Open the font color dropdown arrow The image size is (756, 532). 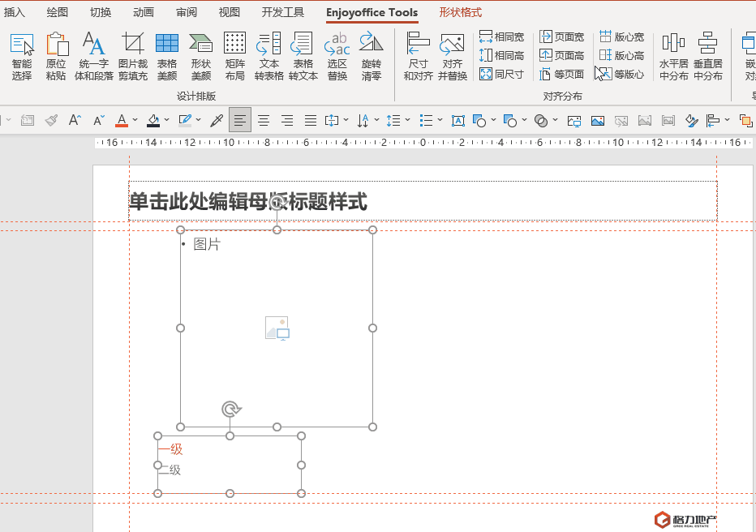135,121
